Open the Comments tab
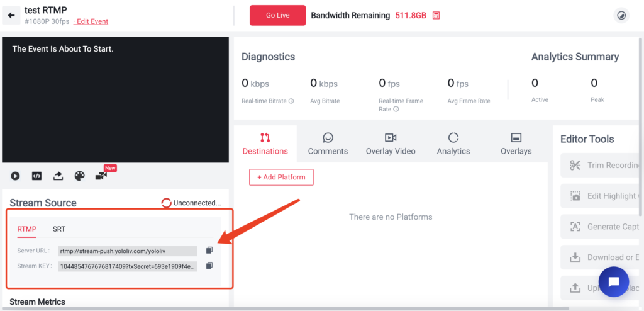This screenshot has width=644, height=311. pyautogui.click(x=328, y=144)
